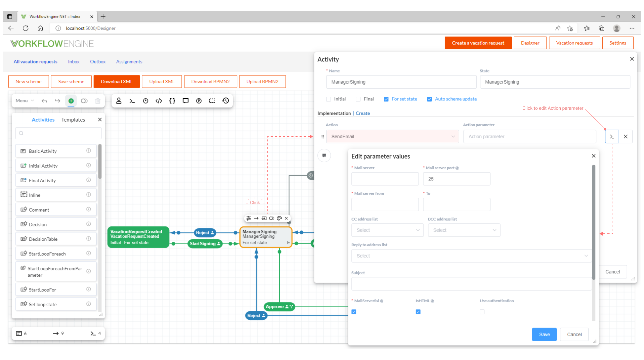Click the Parameters curly-braces icon
The height and width of the screenshot is (360, 644).
tap(172, 101)
